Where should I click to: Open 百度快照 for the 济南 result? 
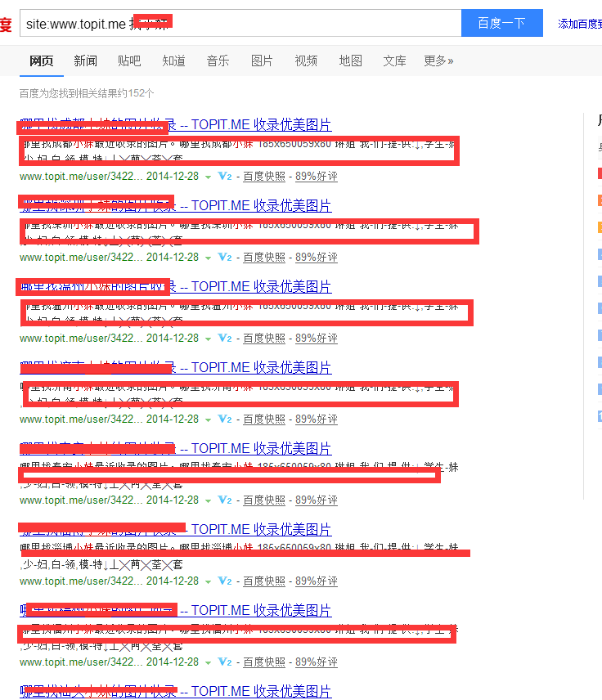[x=264, y=420]
